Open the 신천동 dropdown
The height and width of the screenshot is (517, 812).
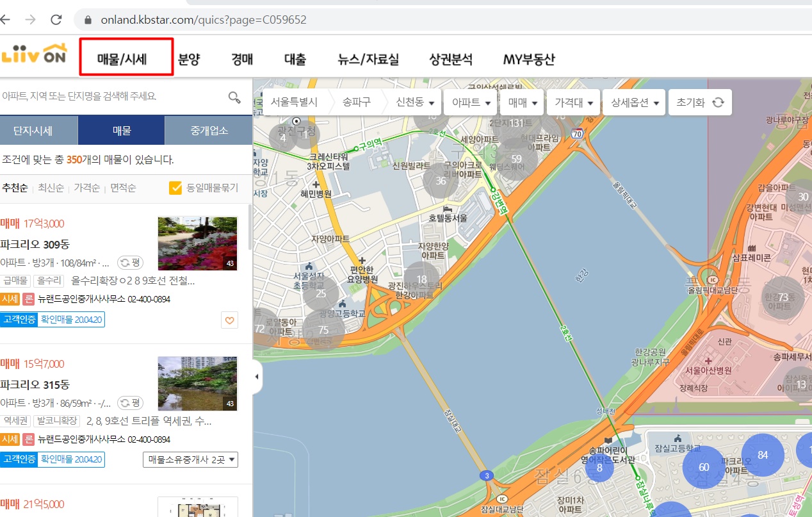point(416,102)
